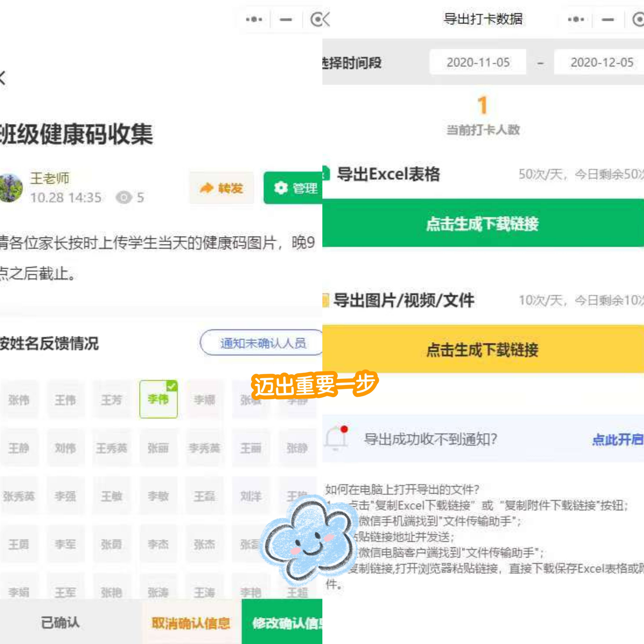644x644 pixels.
Task: Select the checked name 李伟
Action: (158, 399)
